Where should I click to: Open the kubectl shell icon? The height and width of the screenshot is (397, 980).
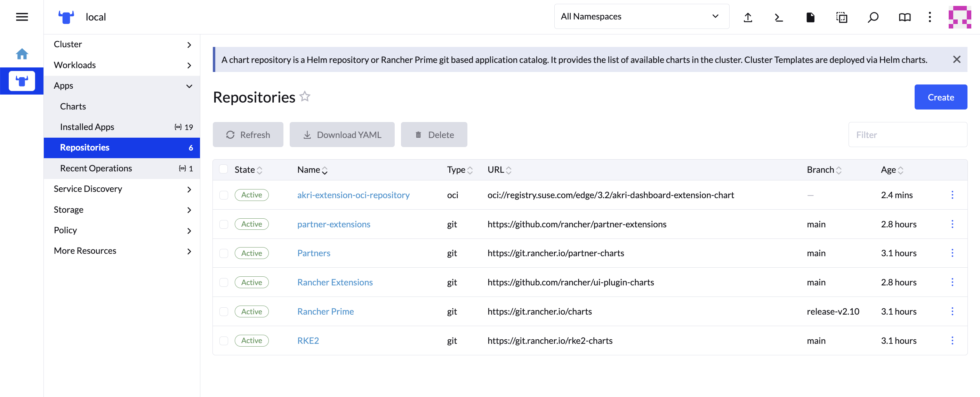point(779,17)
